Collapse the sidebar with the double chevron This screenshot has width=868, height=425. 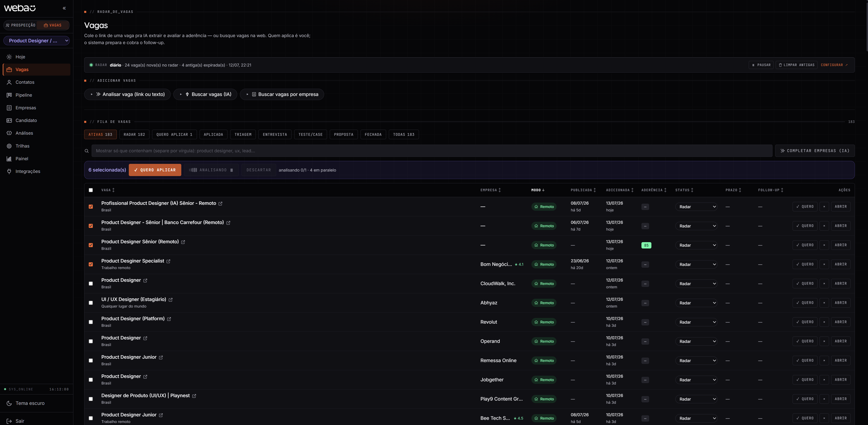click(x=64, y=8)
